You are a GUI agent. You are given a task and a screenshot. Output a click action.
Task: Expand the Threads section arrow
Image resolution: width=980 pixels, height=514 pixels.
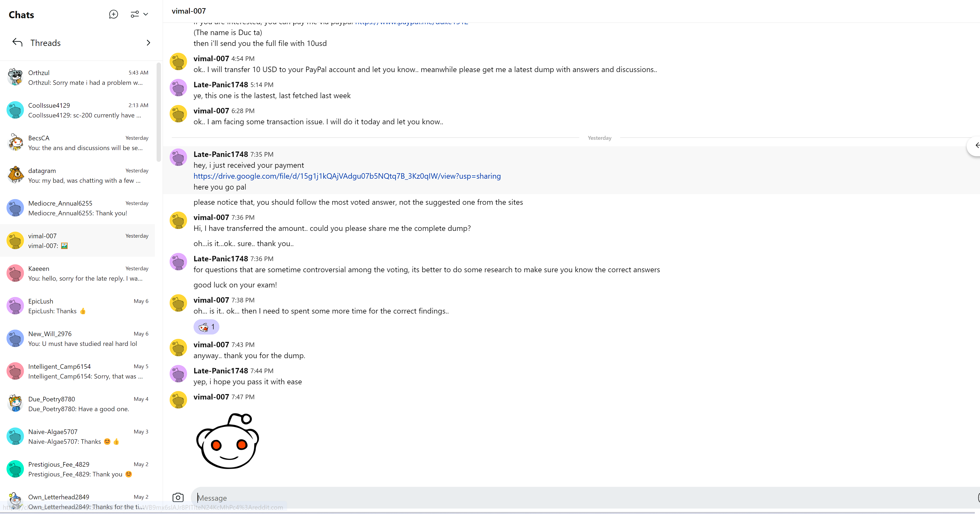[148, 43]
